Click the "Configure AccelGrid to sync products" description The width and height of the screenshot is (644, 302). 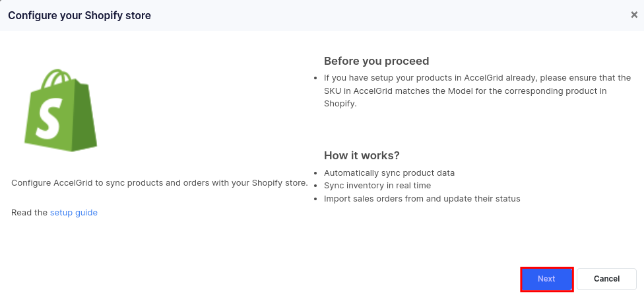[160, 182]
